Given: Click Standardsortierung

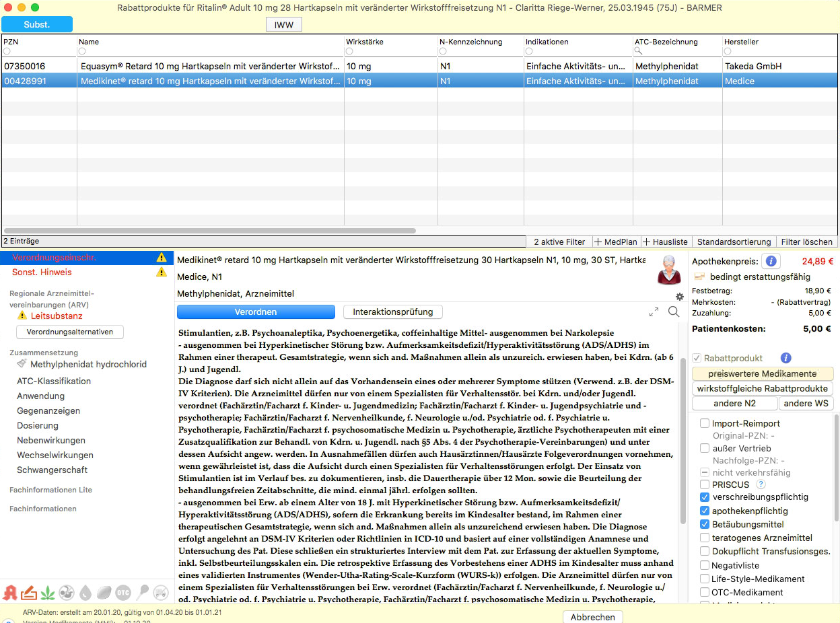Looking at the screenshot, I should [734, 242].
